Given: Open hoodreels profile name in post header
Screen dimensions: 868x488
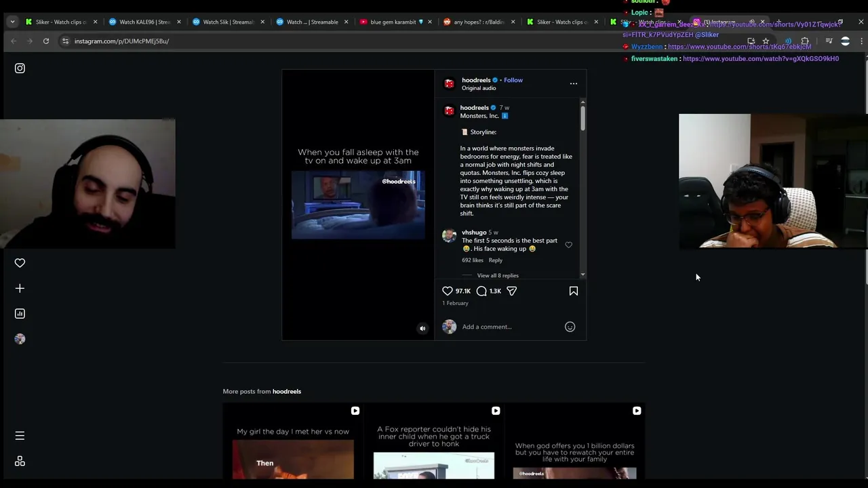Looking at the screenshot, I should pyautogui.click(x=476, y=80).
